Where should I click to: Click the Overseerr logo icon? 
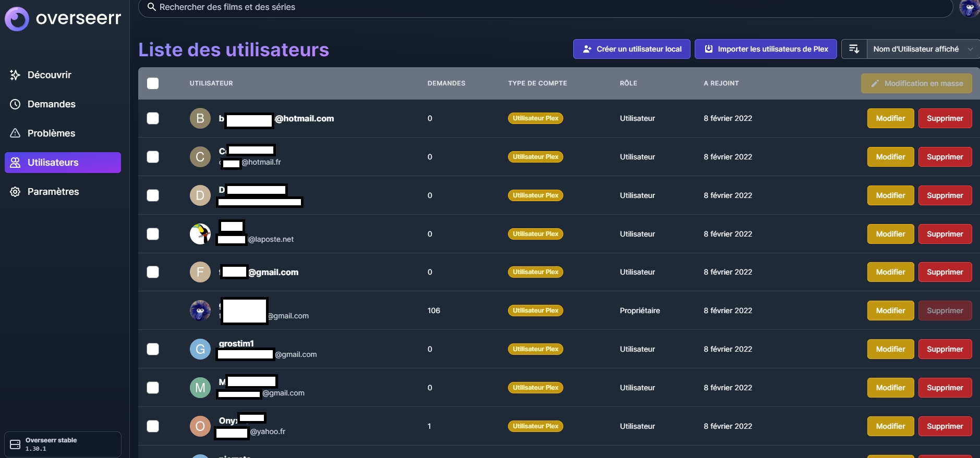tap(17, 19)
